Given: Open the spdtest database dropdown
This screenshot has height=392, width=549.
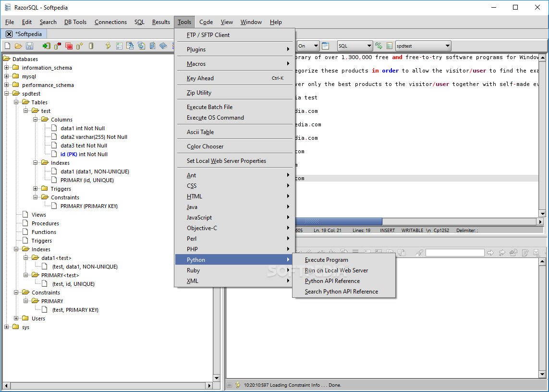Looking at the screenshot, I should coord(423,46).
